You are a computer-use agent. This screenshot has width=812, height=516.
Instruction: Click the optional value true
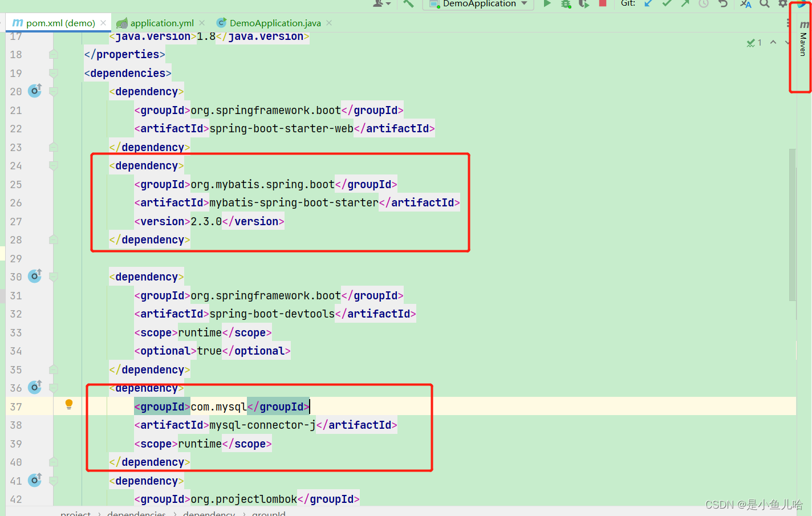pyautogui.click(x=209, y=351)
